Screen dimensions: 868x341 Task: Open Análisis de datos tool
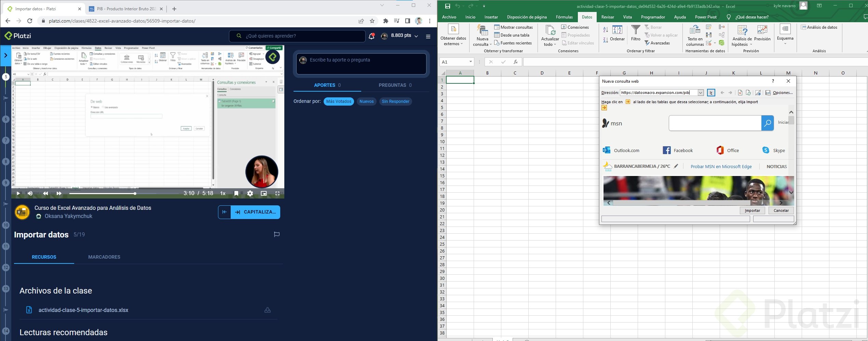tap(819, 27)
